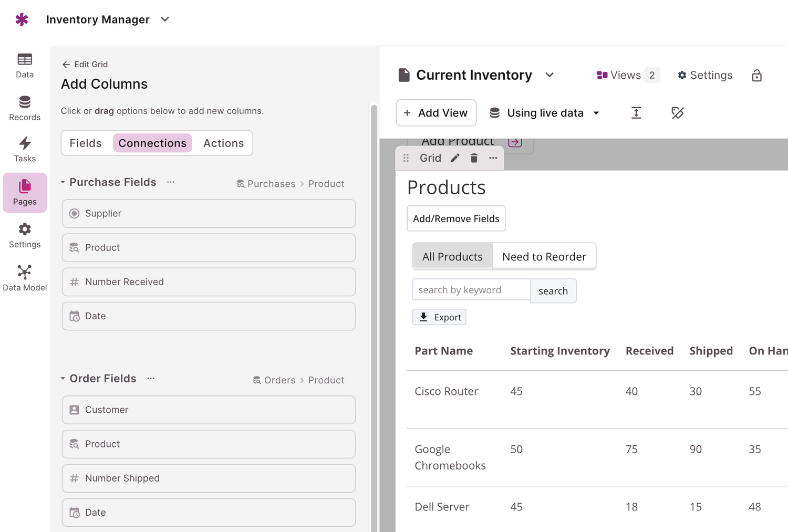Open the Data section in sidebar
Image resolution: width=788 pixels, height=532 pixels.
click(x=25, y=66)
